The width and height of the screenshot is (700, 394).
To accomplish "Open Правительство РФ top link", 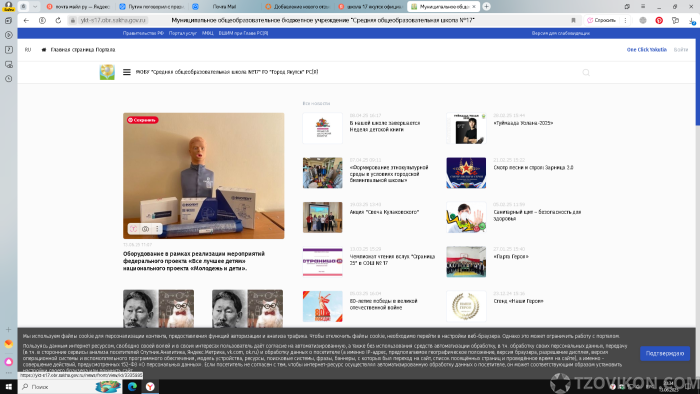I will [143, 33].
